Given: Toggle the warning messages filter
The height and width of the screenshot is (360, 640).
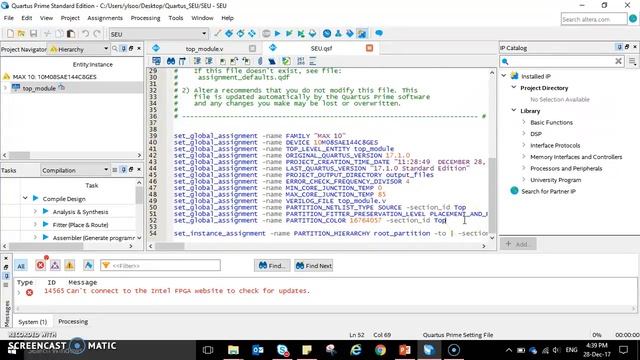Looking at the screenshot, I should coord(70,266).
